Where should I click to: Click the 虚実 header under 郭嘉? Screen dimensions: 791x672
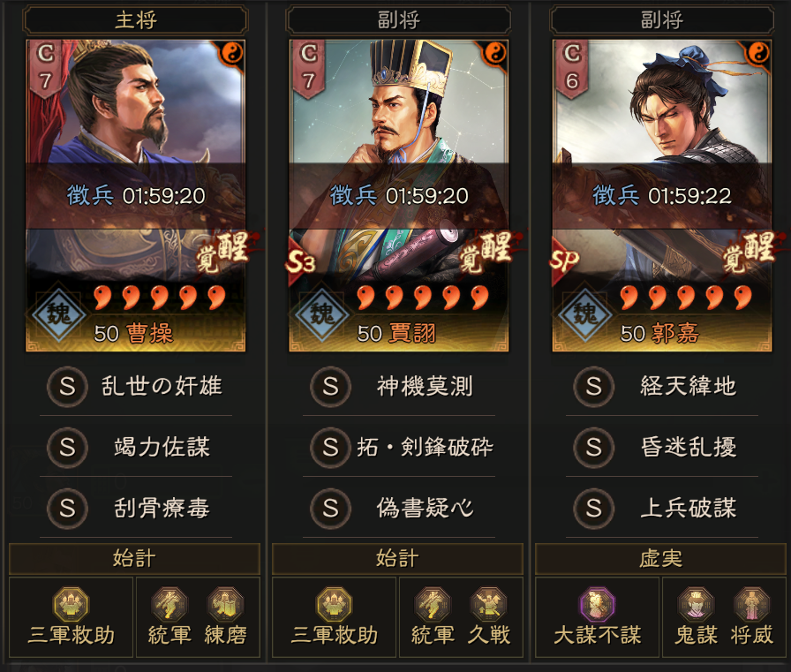pos(661,559)
